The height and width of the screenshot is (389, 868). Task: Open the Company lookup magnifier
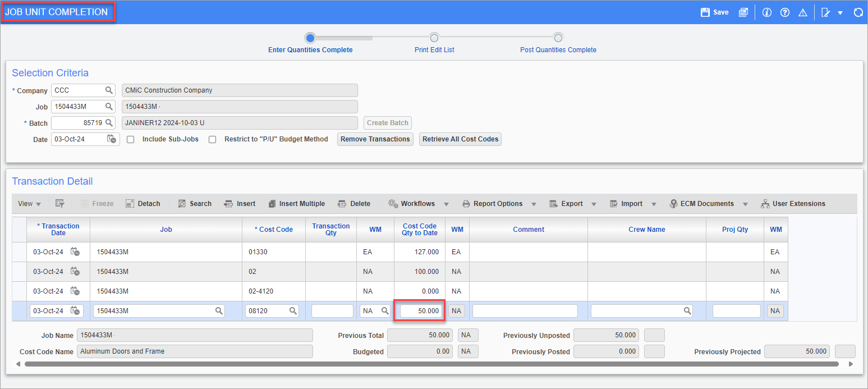(x=109, y=90)
